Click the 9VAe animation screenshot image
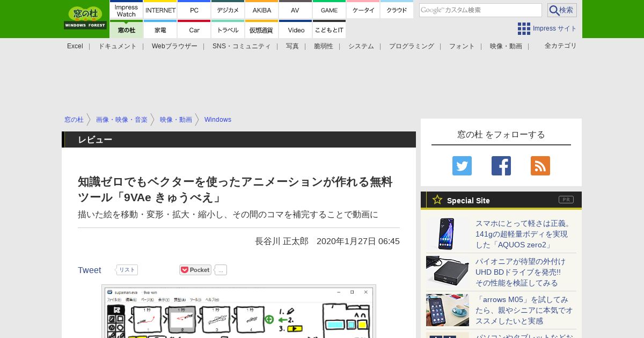 (239, 311)
